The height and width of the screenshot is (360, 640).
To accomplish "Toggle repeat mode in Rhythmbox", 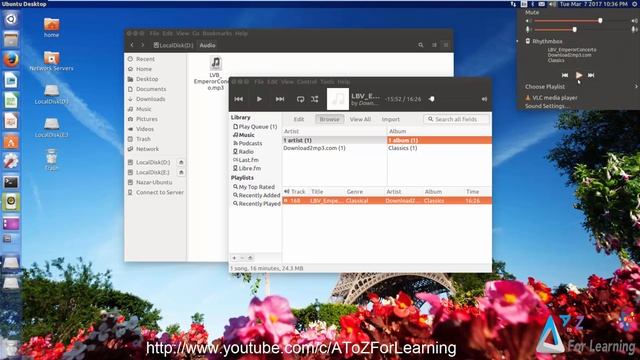I will tap(300, 99).
